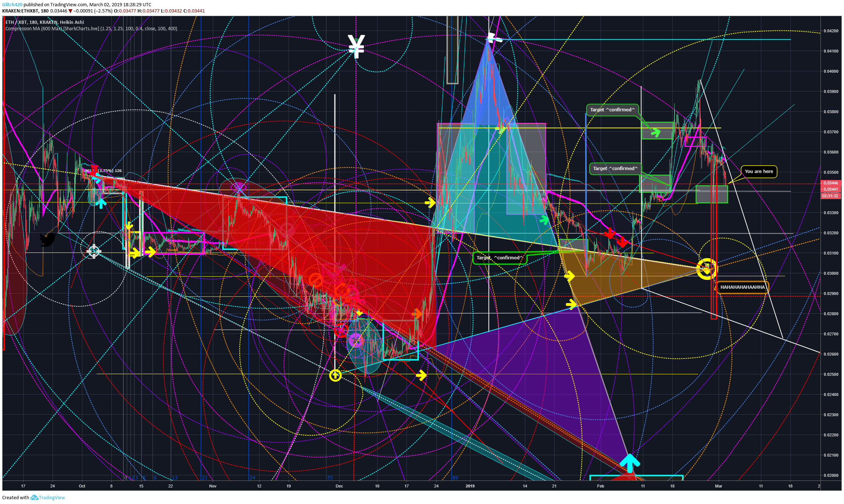Viewport: 844px width, 504px height.
Task: Click the lowest 'Target ^confirmed^' callout
Action: tap(499, 258)
